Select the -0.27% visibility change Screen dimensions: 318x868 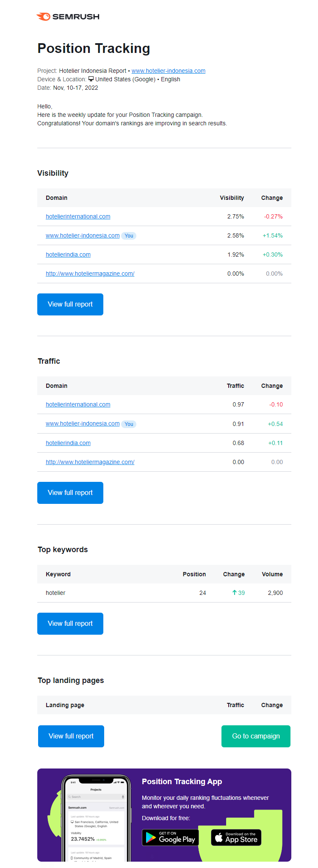pos(274,216)
